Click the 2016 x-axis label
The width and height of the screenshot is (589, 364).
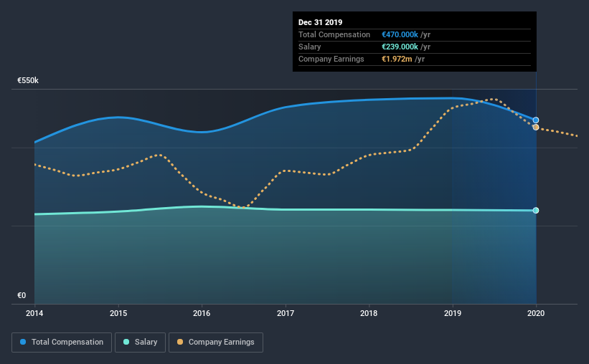[x=202, y=313]
